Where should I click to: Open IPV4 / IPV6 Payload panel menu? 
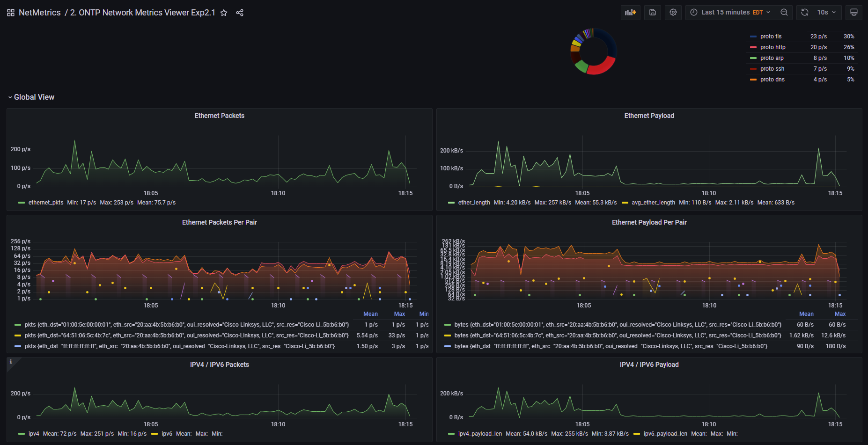(649, 365)
